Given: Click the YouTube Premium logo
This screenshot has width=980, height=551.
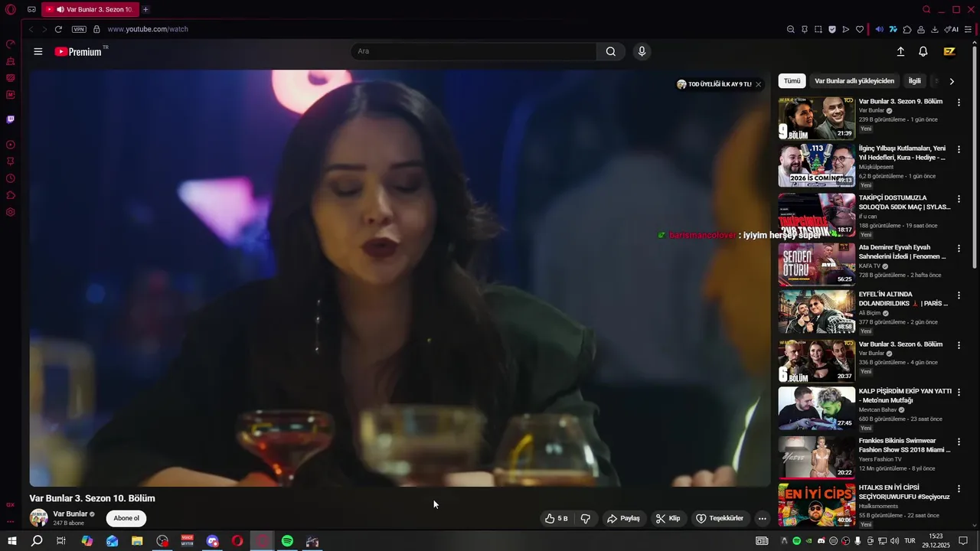Looking at the screenshot, I should (x=81, y=51).
